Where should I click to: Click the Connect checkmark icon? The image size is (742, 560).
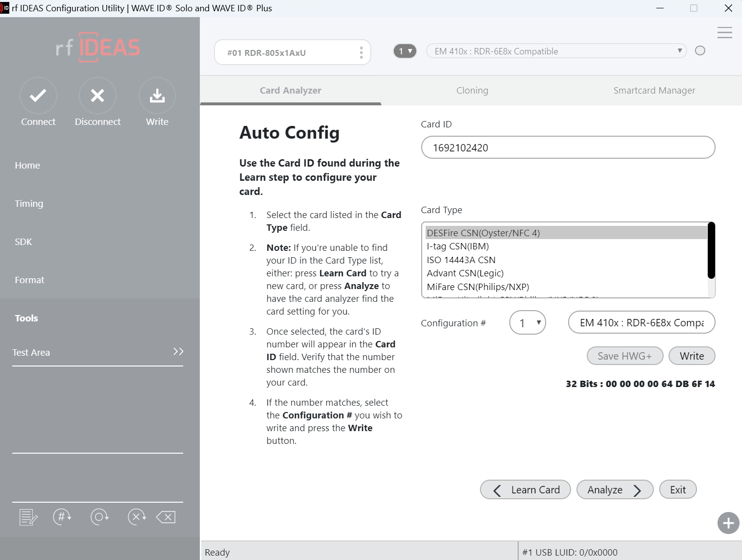38,96
